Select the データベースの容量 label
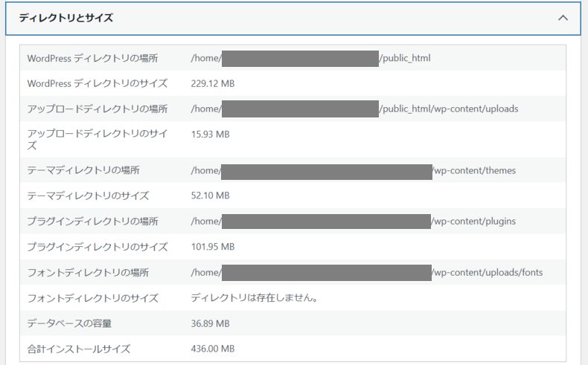Screen dimensions: 588x365 coord(69,323)
